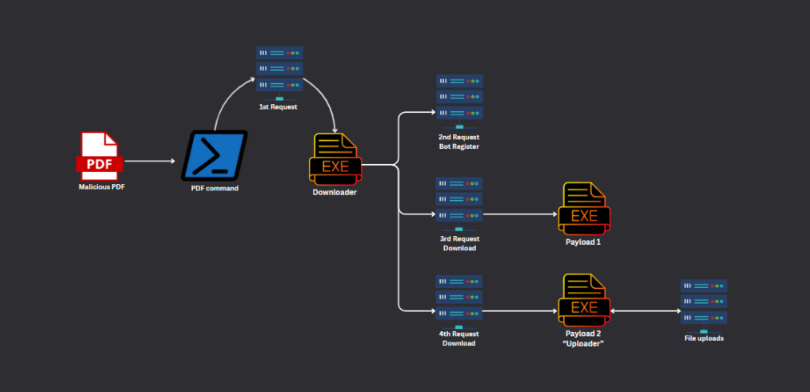Select the double-headed arrow to File uploads
This screenshot has height=392, width=810.
pyautogui.click(x=646, y=311)
